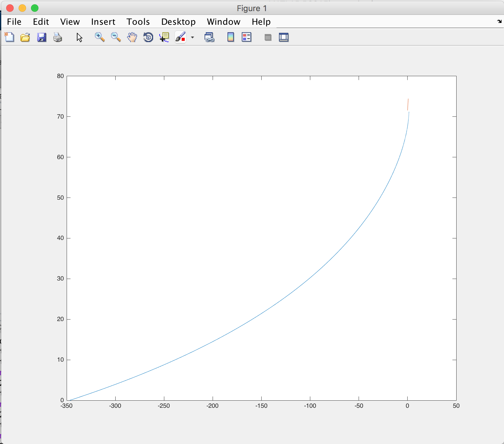Viewport: 504px width, 444px height.
Task: Activate the Link Plot tool
Action: tap(210, 37)
